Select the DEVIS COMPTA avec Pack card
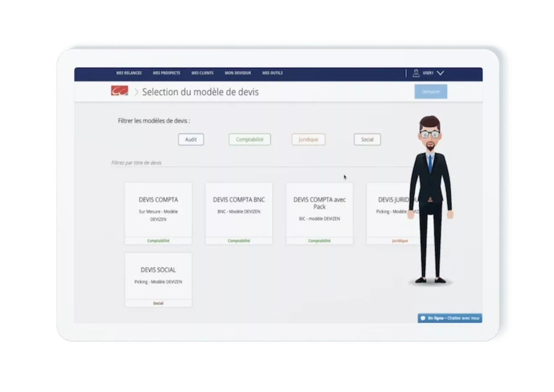Image resolution: width=554 pixels, height=392 pixels. (319, 213)
